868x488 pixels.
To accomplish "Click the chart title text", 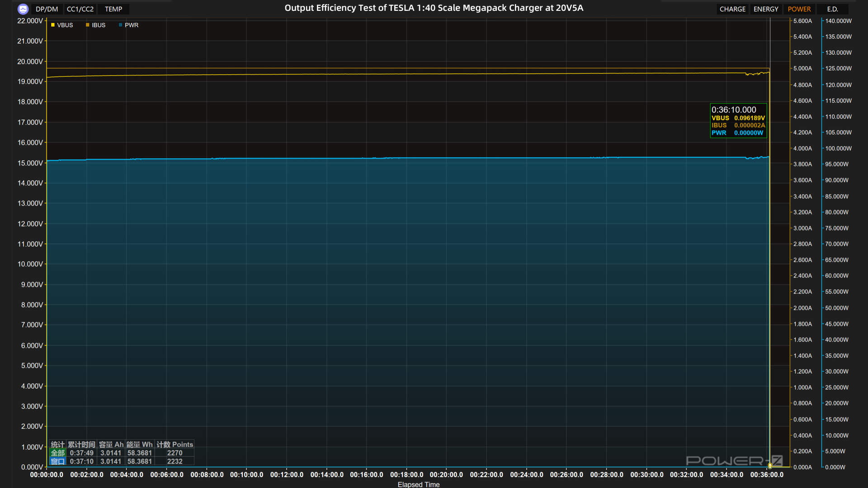I will [434, 8].
